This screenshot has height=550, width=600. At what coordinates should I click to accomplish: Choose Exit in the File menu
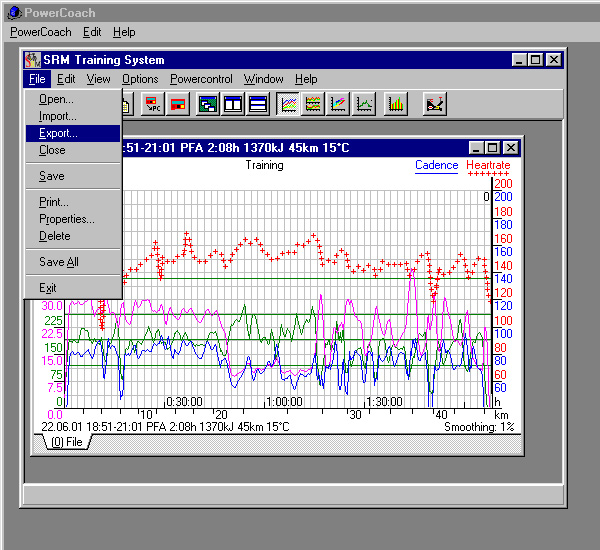point(73,287)
